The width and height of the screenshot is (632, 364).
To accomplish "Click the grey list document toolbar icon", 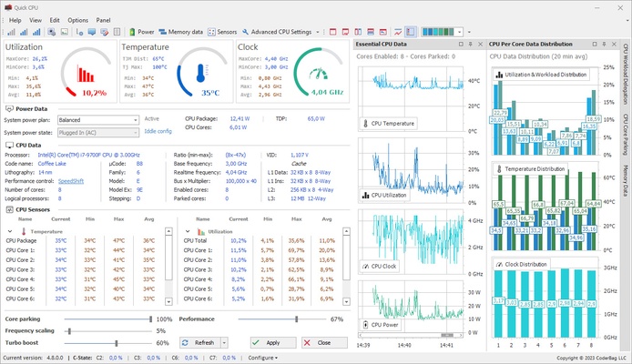I will click(117, 32).
